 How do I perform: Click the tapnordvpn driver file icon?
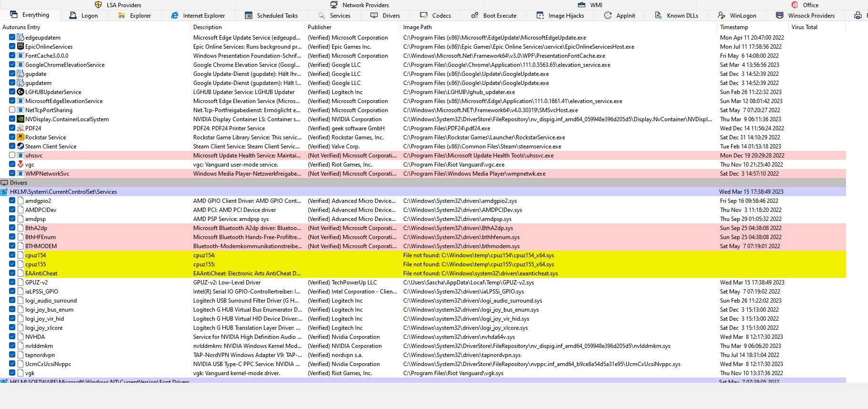(21, 355)
